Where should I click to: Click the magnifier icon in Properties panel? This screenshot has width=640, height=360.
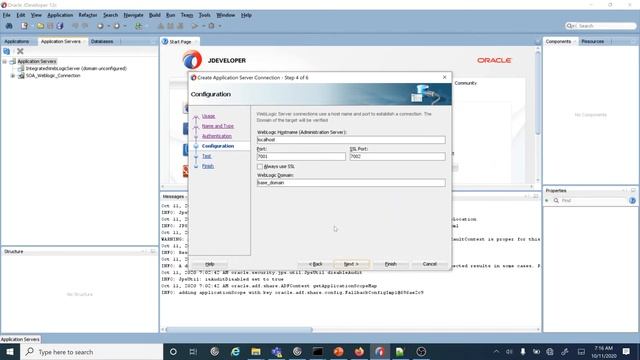pos(556,200)
